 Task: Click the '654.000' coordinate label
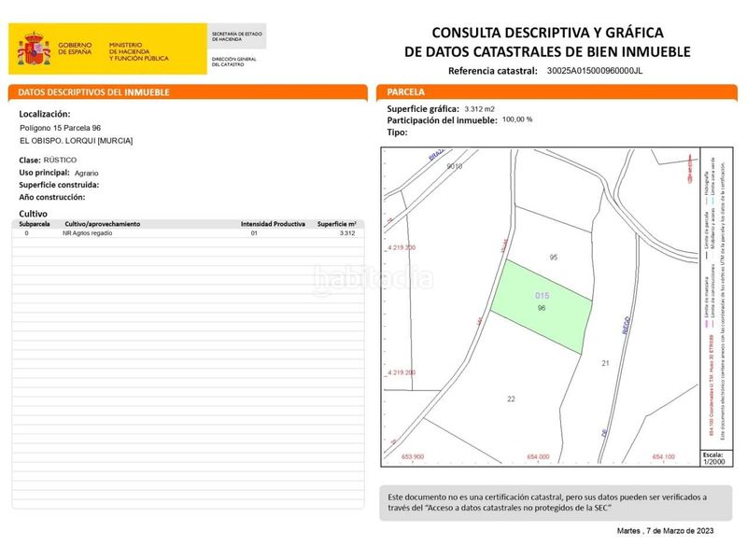tap(538, 456)
